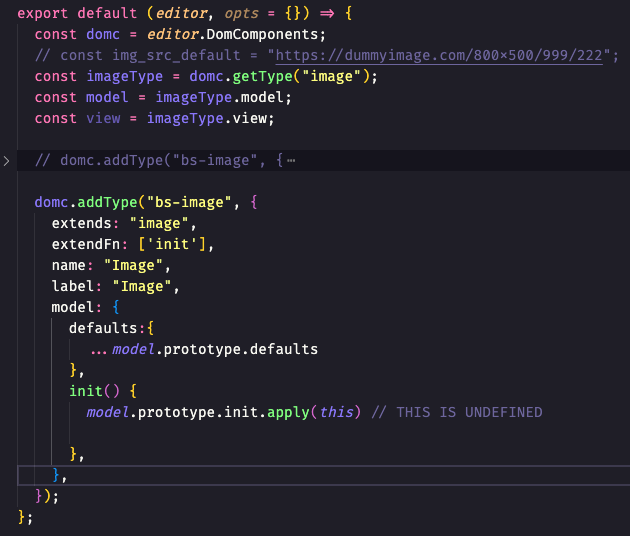This screenshot has width=630, height=536.
Task: Click the extends: "image" value
Action: tap(159, 223)
